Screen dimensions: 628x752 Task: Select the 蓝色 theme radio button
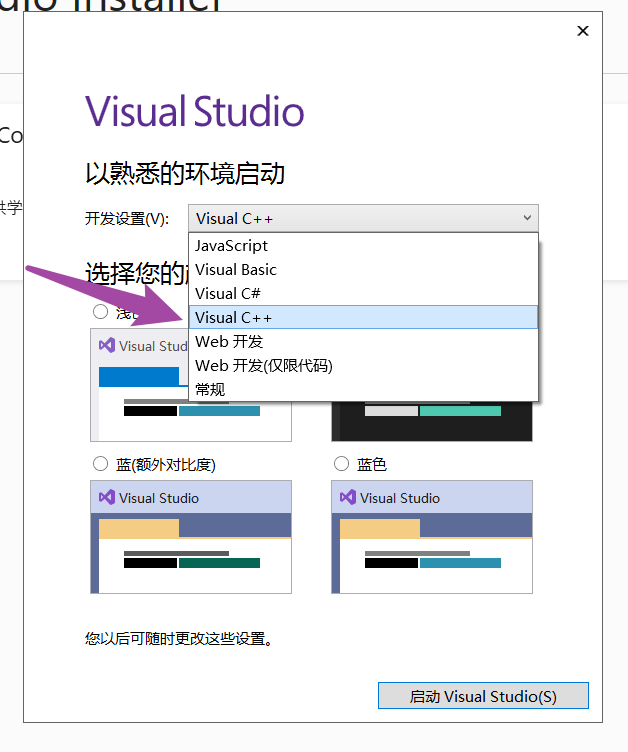click(x=341, y=464)
